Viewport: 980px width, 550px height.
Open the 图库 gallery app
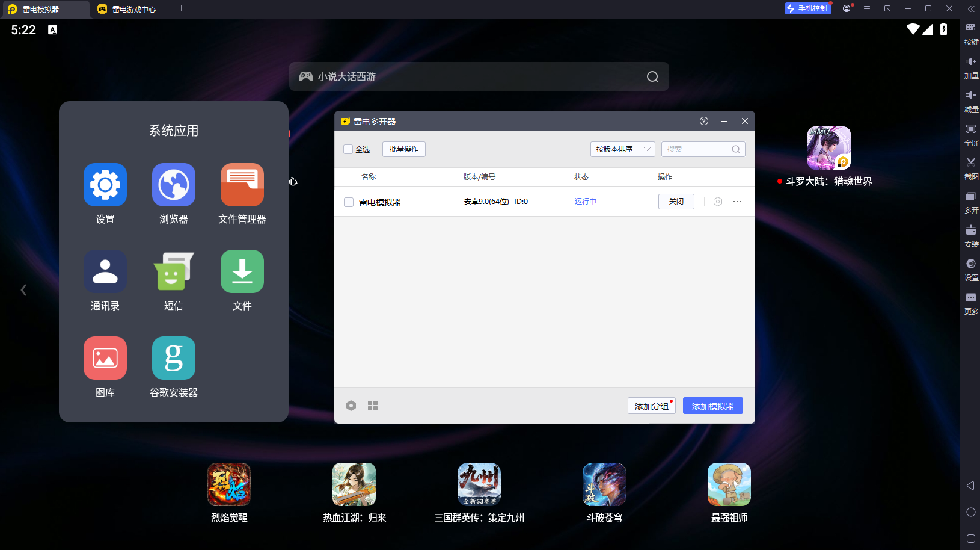click(105, 358)
